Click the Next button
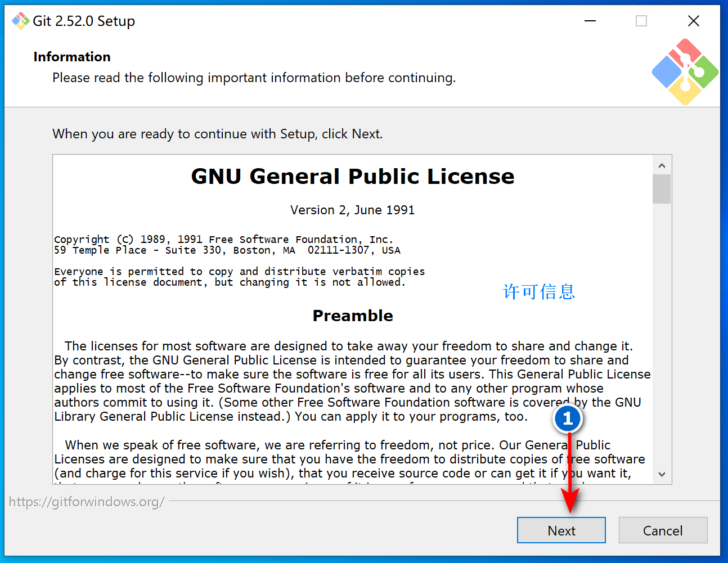The image size is (728, 563). (x=561, y=530)
